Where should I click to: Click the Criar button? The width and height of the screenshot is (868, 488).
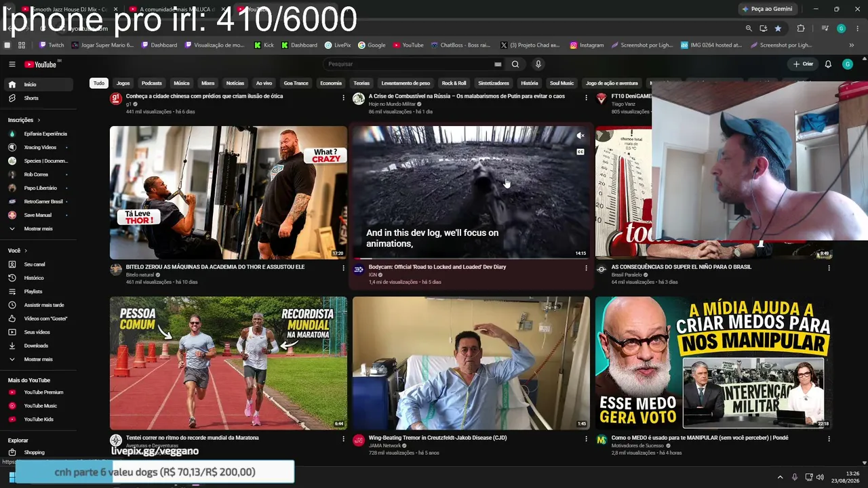coord(803,64)
